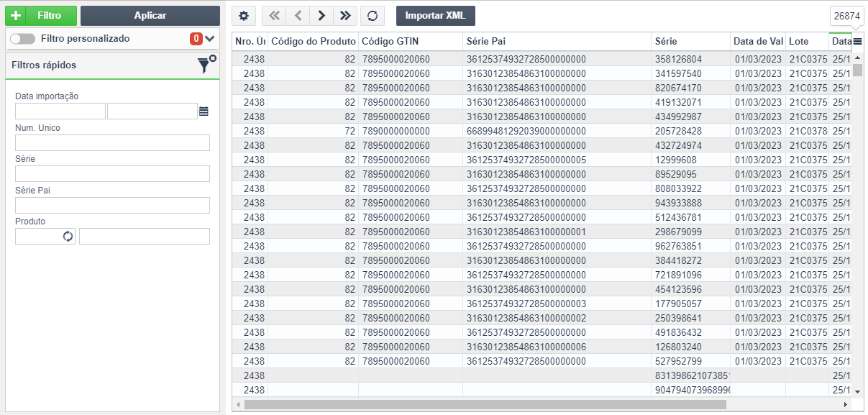868x415 pixels.
Task: Toggle Filtro personalizado switch
Action: pyautogui.click(x=22, y=39)
